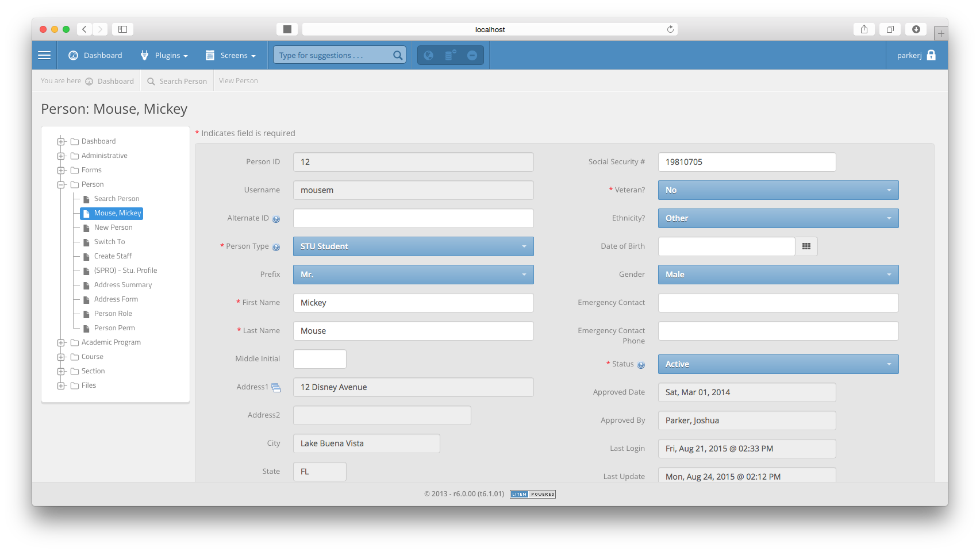Click the lock icon next to parkerj

pyautogui.click(x=933, y=55)
